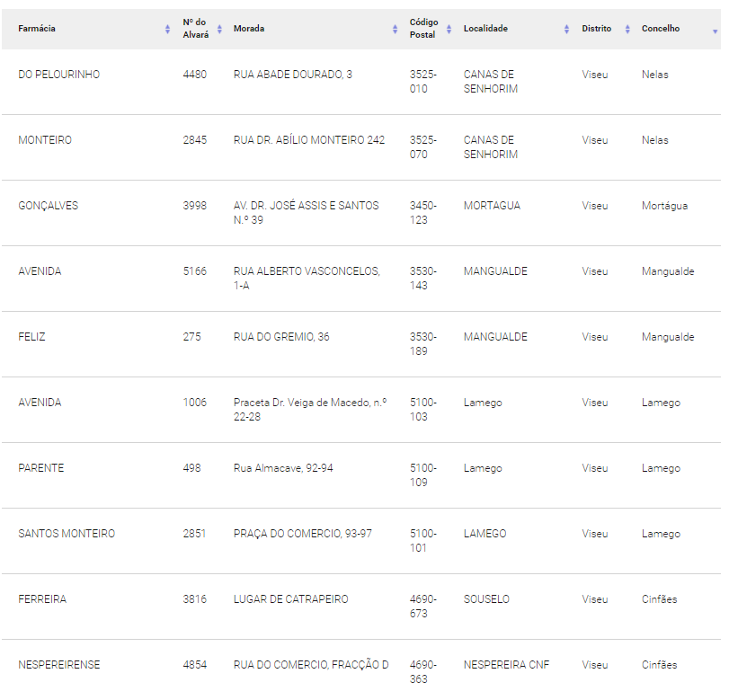The height and width of the screenshot is (700, 729).
Task: Click the Código Postal sort arrows
Action: tap(449, 30)
